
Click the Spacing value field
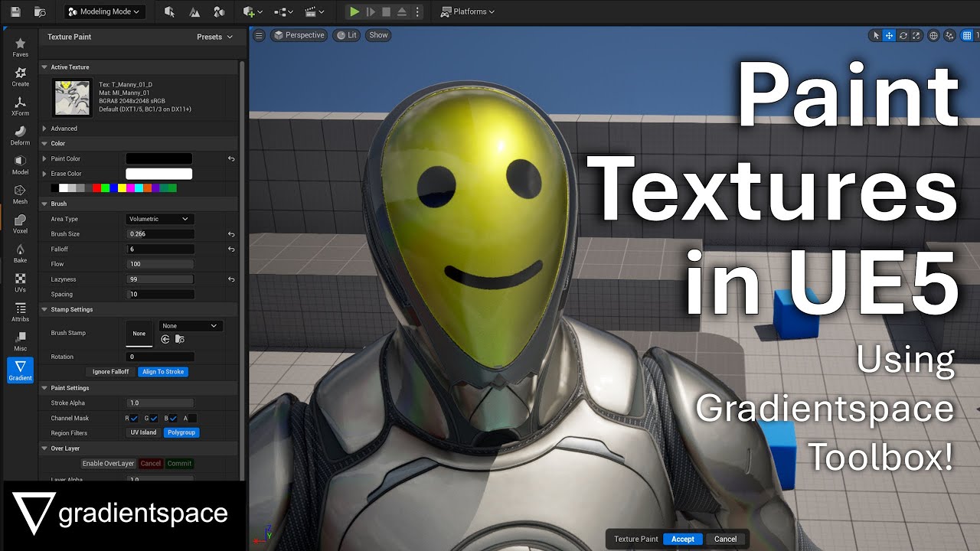160,294
